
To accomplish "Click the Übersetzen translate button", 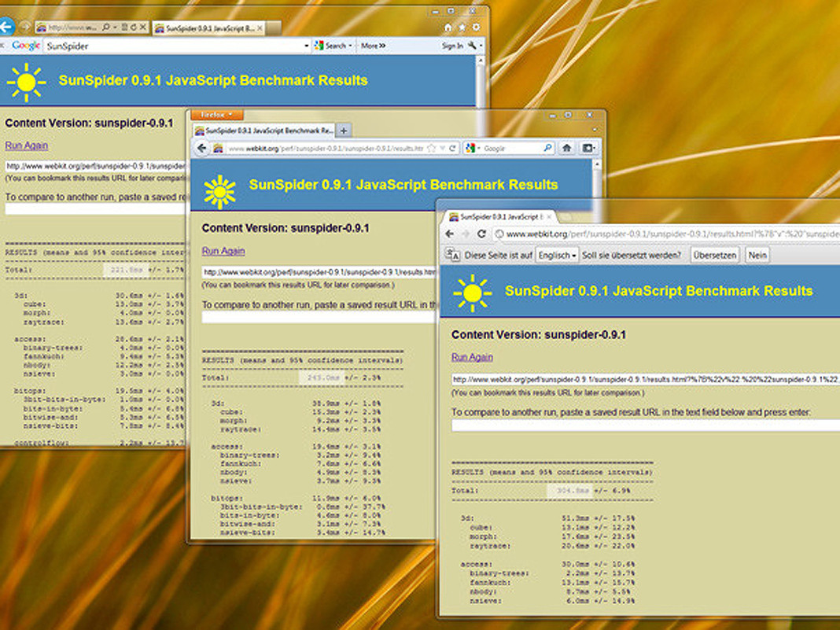I will click(715, 256).
